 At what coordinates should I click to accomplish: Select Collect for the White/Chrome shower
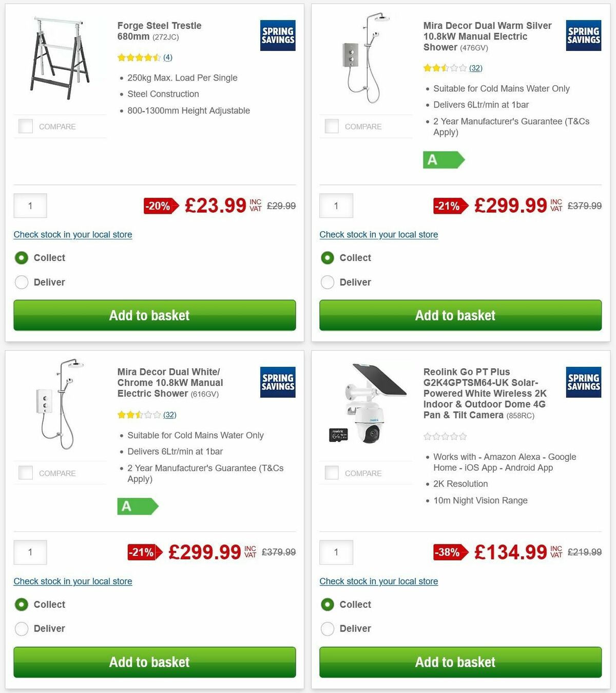pyautogui.click(x=21, y=605)
